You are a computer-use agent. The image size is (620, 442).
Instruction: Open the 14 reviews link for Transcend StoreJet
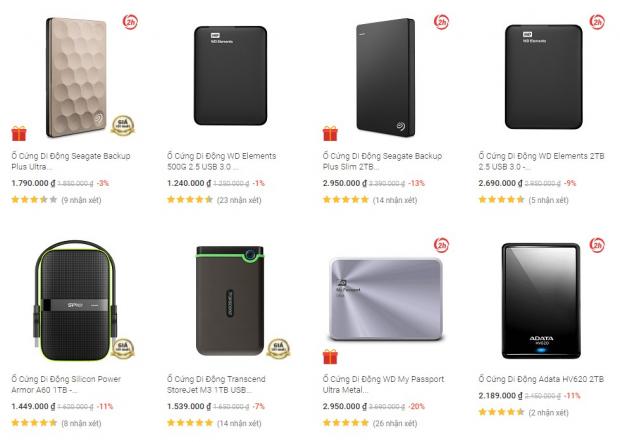pos(238,424)
